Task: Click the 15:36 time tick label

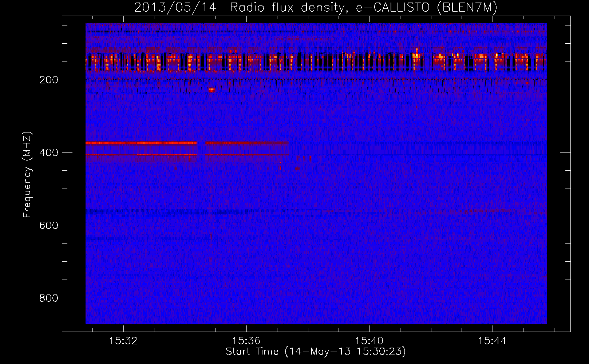Action: point(246,341)
